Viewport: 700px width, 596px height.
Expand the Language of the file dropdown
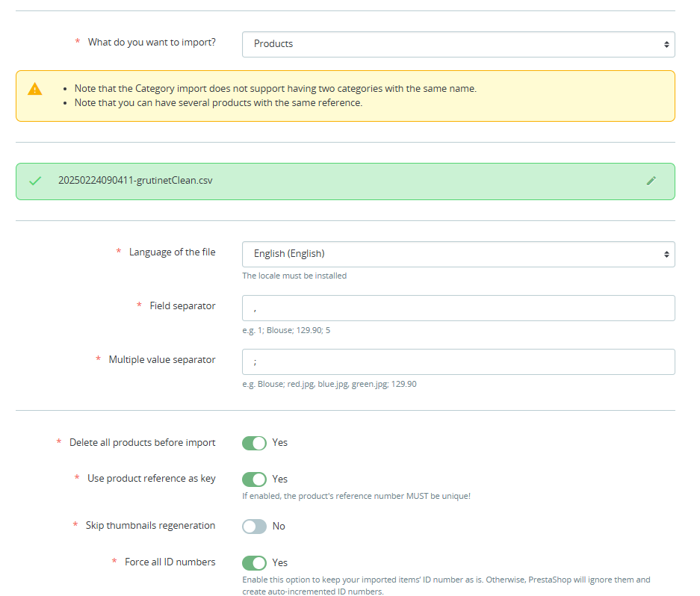point(458,254)
